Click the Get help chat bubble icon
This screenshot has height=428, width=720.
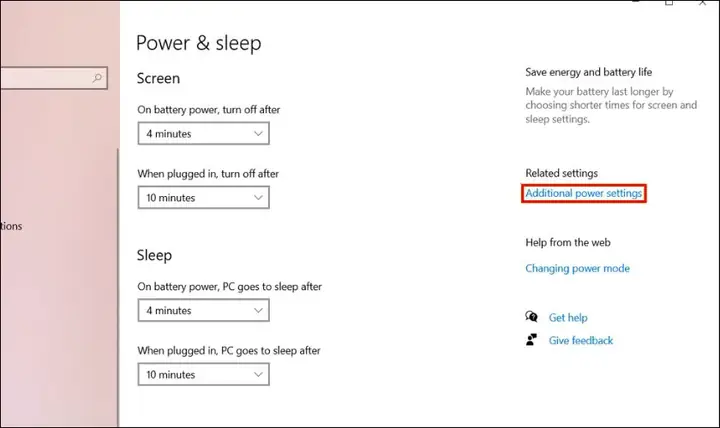click(531, 317)
